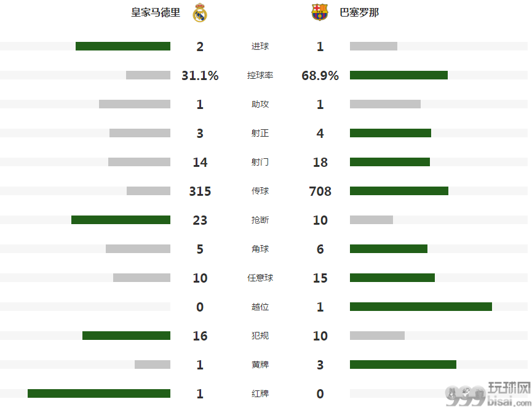The width and height of the screenshot is (532, 407).
Task: Select Barcelona's green passes bar at 708
Action: (399, 191)
